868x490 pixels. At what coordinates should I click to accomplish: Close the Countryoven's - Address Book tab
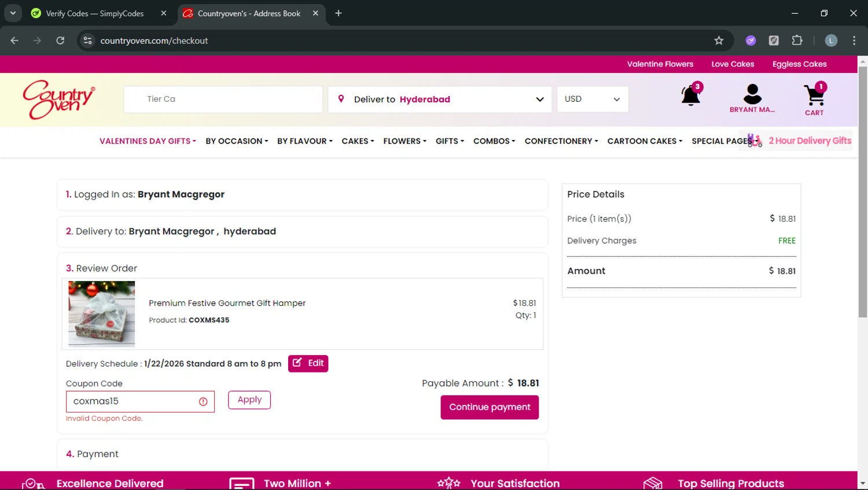point(315,13)
